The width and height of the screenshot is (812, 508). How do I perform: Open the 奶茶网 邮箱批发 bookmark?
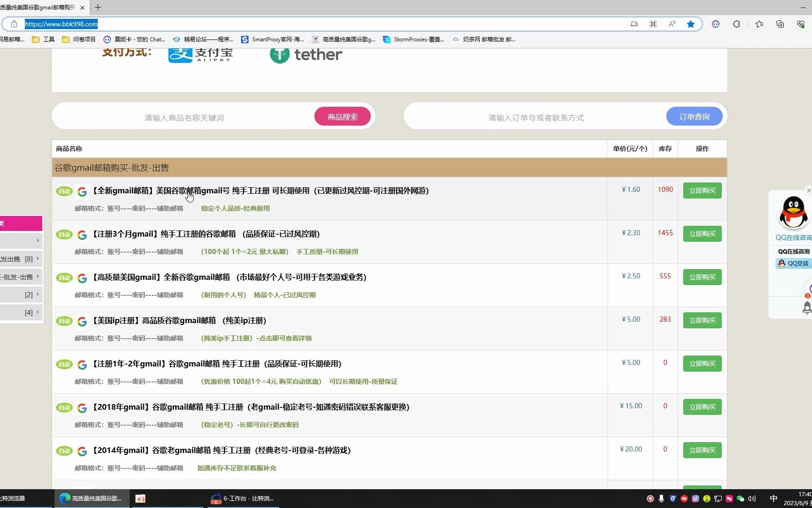point(484,40)
